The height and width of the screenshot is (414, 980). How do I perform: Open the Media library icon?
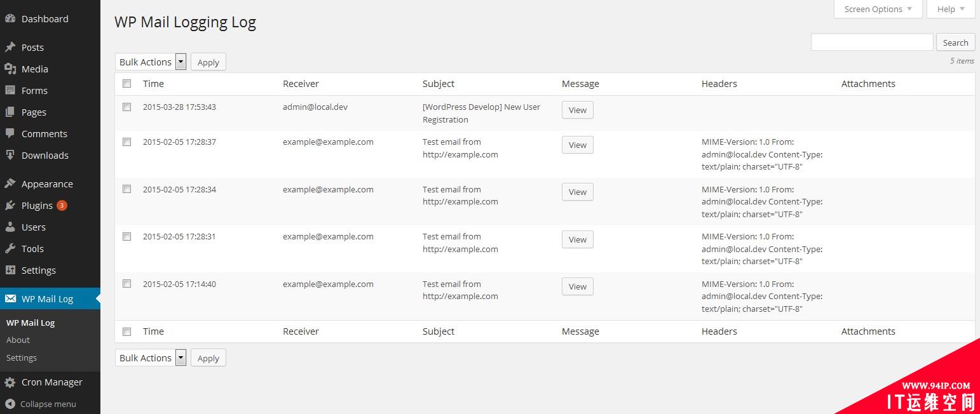10,69
